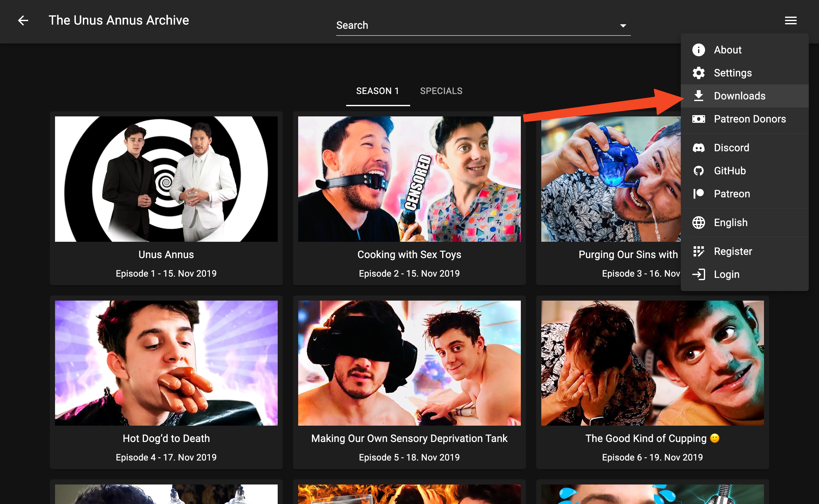The image size is (819, 504).
Task: Click the Login arrow icon
Action: pos(699,274)
